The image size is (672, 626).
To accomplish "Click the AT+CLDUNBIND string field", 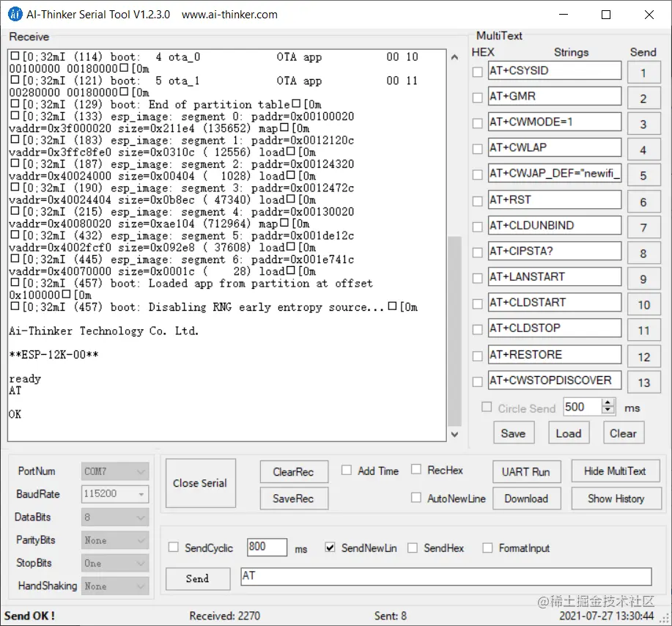I will click(x=555, y=226).
